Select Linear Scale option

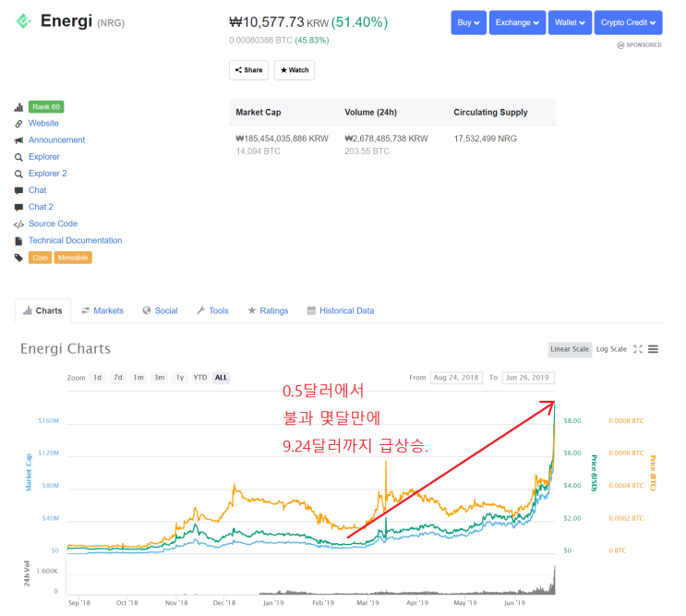570,349
